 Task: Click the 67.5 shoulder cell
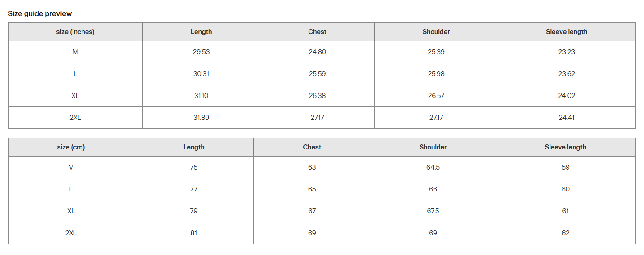pos(433,211)
